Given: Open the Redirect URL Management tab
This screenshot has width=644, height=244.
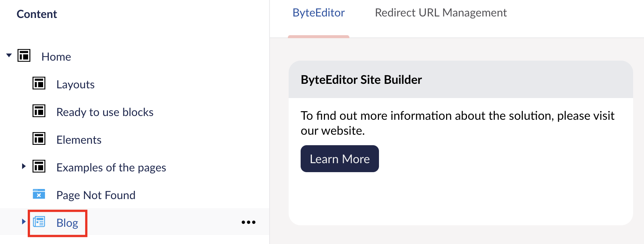Looking at the screenshot, I should click(440, 13).
